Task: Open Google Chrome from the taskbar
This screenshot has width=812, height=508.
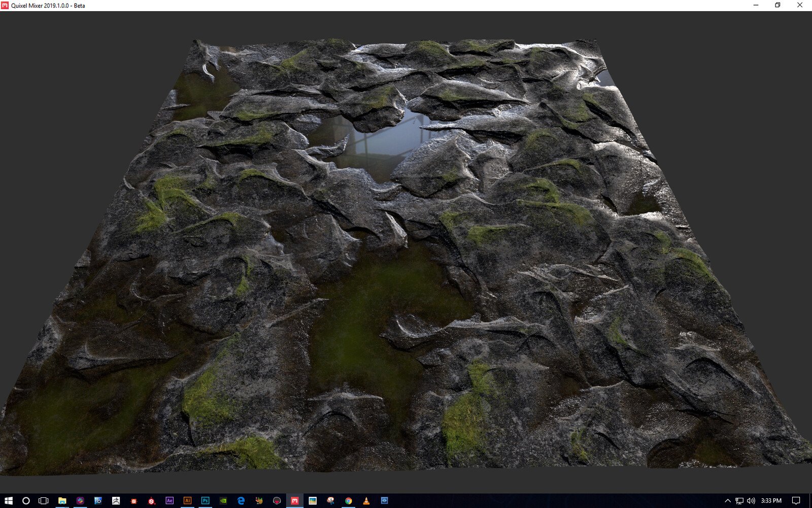Action: (x=348, y=500)
